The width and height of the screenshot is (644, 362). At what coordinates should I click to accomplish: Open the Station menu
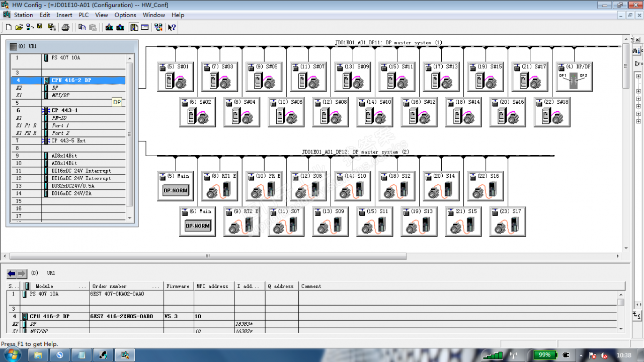[x=23, y=15]
